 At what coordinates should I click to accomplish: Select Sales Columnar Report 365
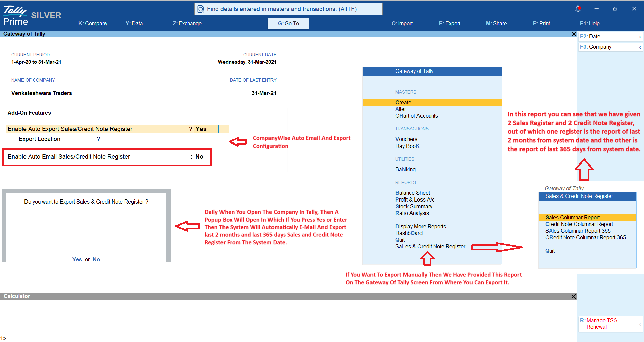coord(578,231)
